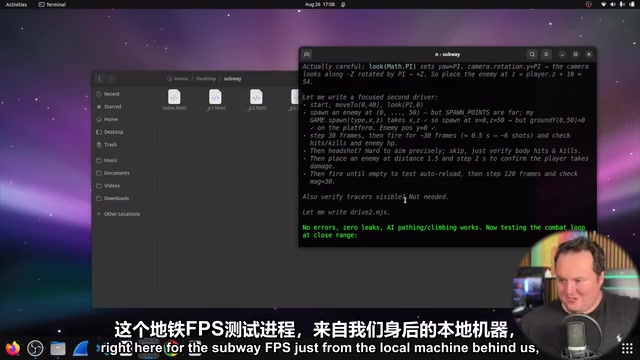Select the _p2.html file icon
The image size is (640, 360).
256,97
